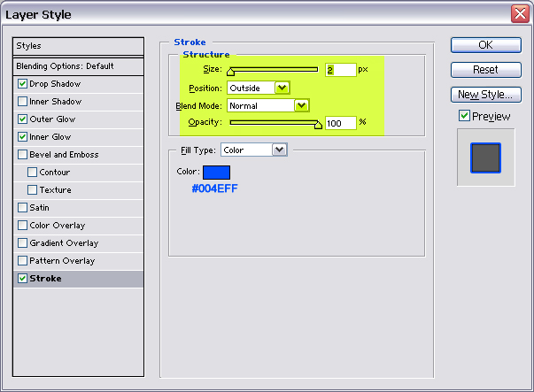Open the blue stroke color swatch
Image resolution: width=534 pixels, height=392 pixels.
(x=216, y=173)
